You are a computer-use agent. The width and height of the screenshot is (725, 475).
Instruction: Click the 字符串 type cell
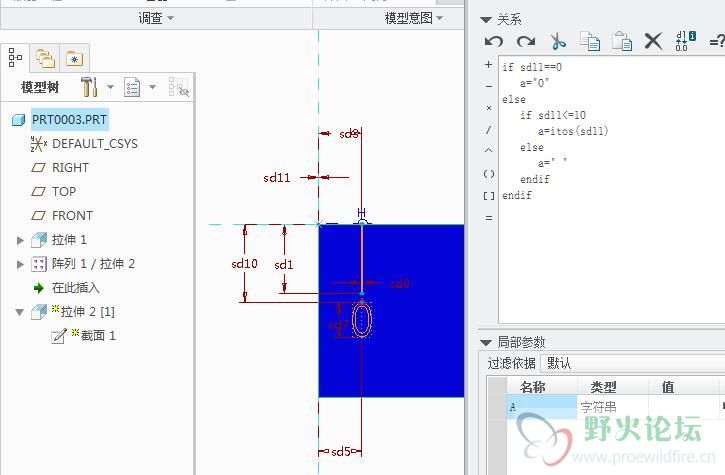tap(613, 407)
